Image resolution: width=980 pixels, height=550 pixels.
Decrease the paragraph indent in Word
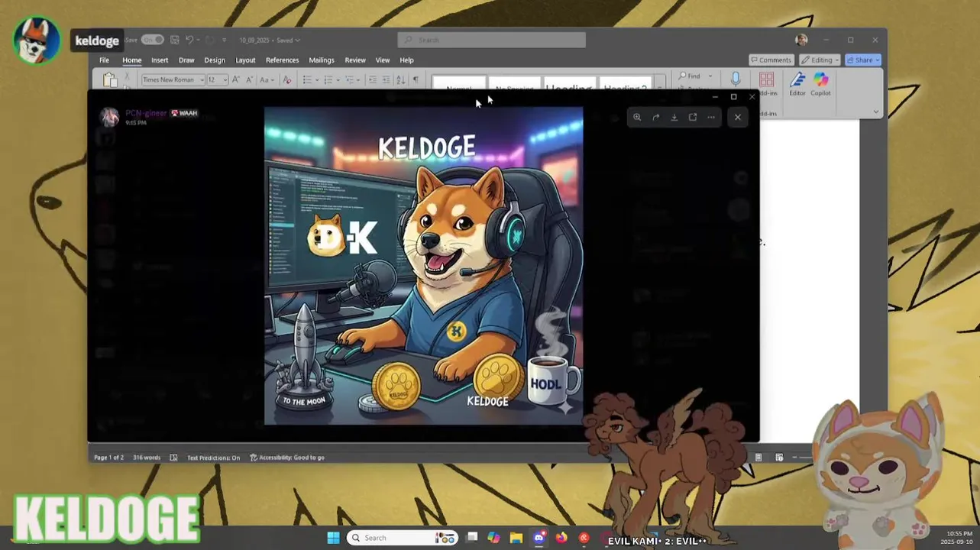click(x=373, y=79)
